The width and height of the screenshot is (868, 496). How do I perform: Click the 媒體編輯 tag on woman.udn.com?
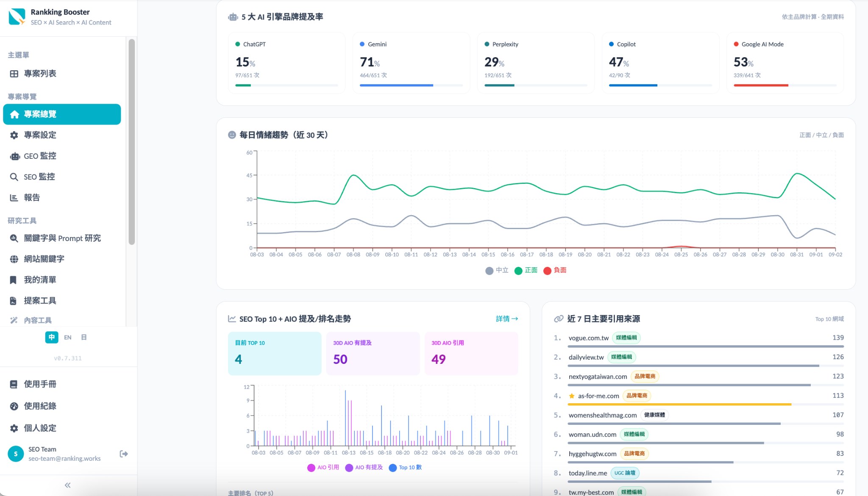(634, 435)
